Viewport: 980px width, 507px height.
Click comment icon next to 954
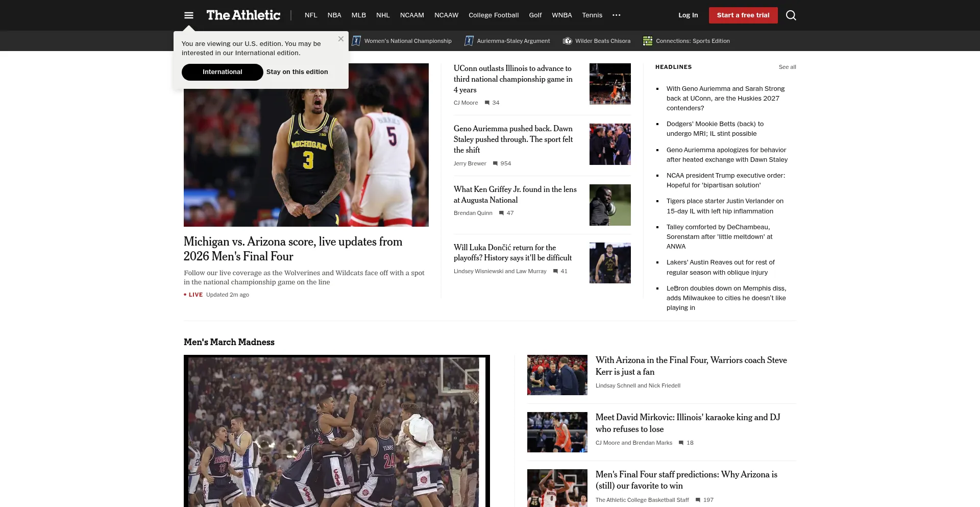[x=495, y=163]
